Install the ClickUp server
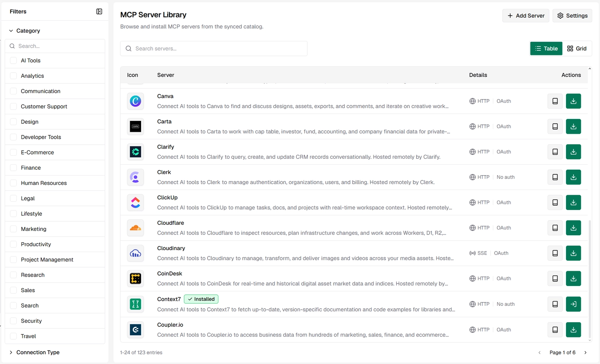This screenshot has height=364, width=600. coord(573,202)
